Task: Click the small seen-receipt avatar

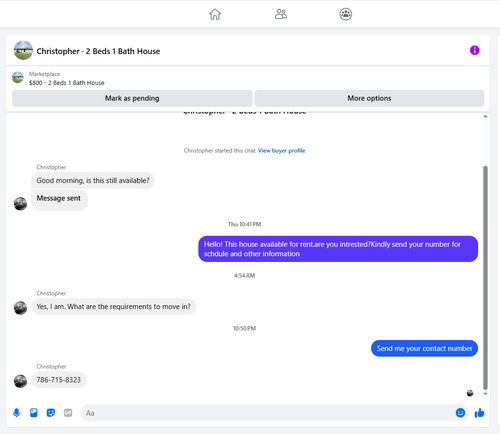Action: (x=470, y=393)
